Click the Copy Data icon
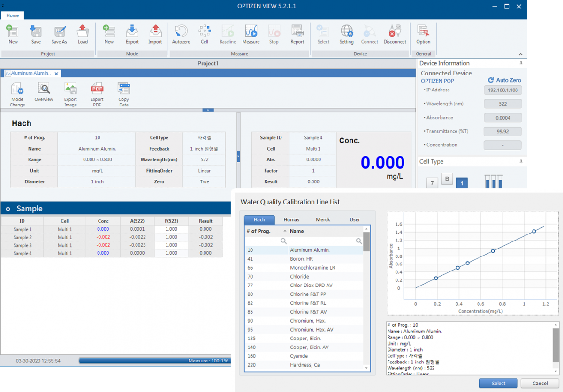This screenshot has height=392, width=563. pyautogui.click(x=124, y=89)
